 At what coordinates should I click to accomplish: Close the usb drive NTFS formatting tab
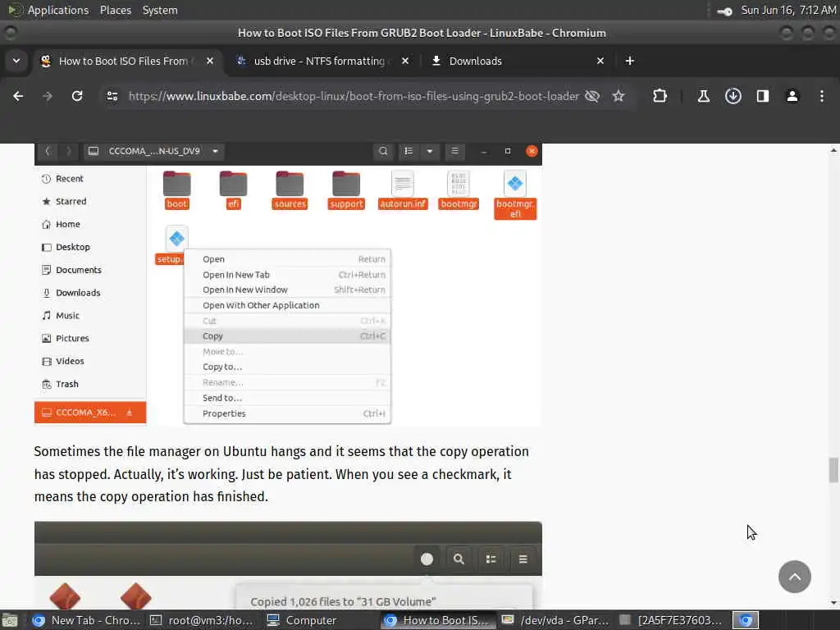point(405,61)
